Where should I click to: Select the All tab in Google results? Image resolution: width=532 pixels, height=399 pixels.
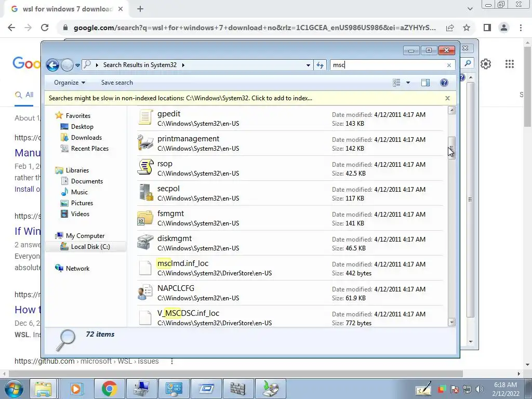[24, 95]
